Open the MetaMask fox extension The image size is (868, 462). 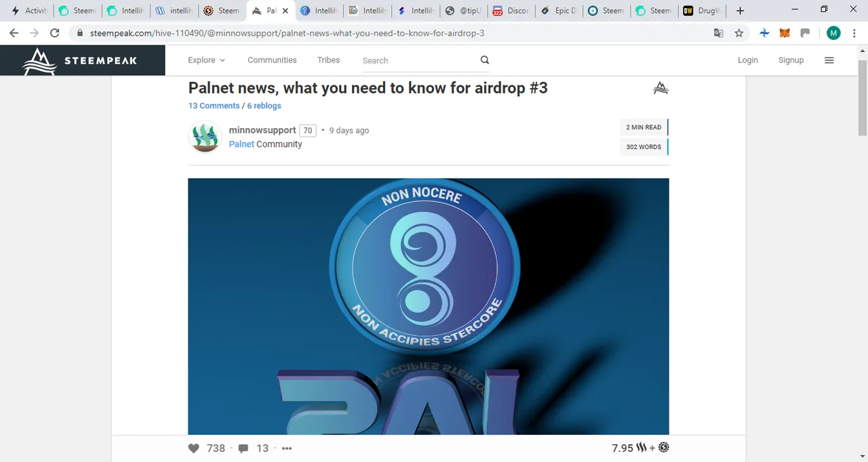coord(785,33)
